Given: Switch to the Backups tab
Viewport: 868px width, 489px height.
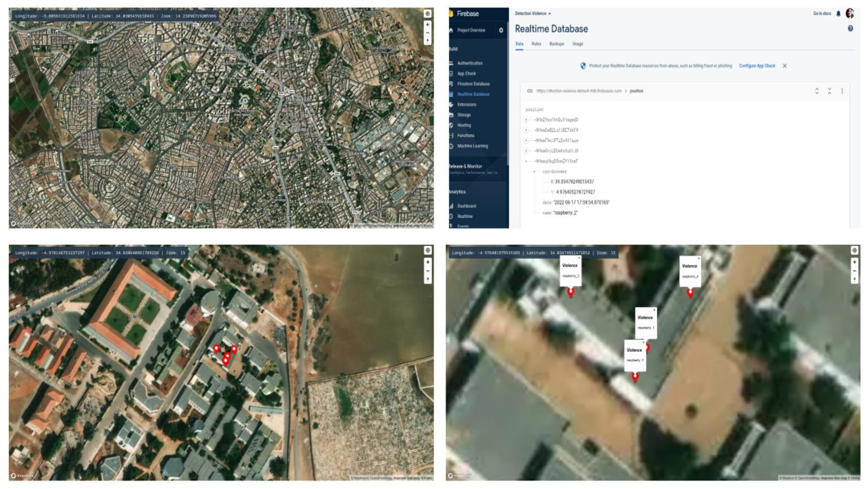Looking at the screenshot, I should 556,44.
